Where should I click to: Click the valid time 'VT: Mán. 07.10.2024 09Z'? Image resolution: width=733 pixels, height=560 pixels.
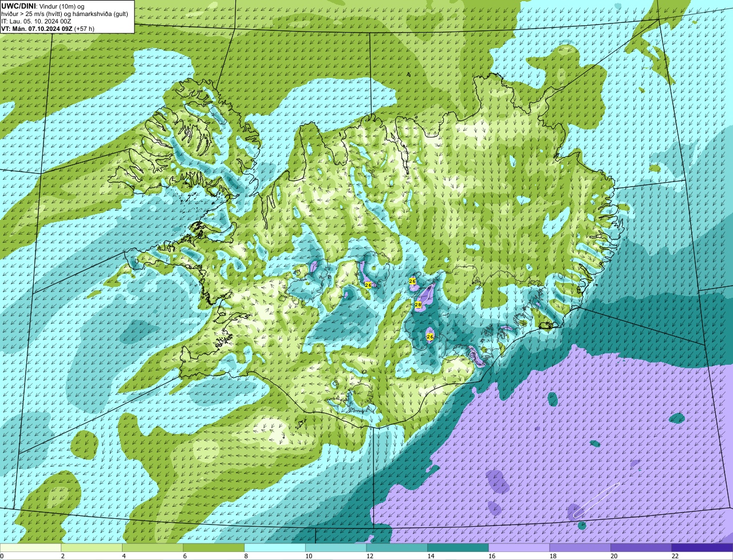pyautogui.click(x=36, y=29)
